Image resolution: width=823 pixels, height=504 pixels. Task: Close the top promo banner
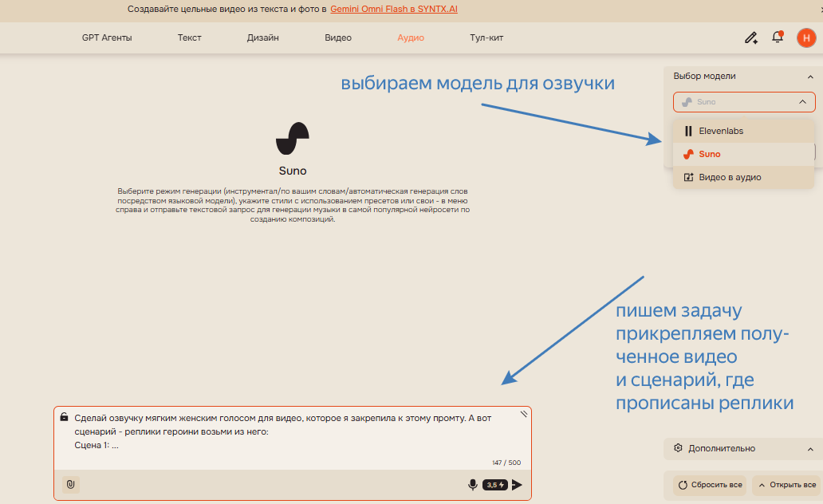click(x=821, y=10)
